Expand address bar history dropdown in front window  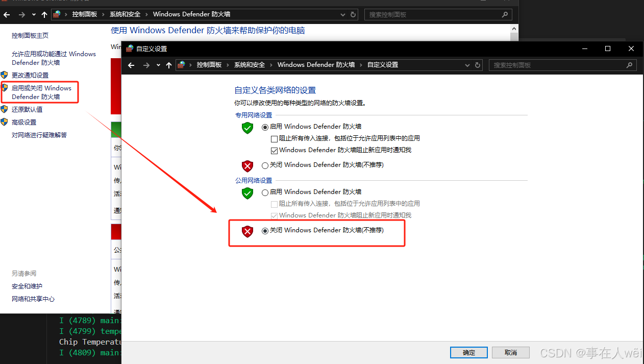[467, 65]
